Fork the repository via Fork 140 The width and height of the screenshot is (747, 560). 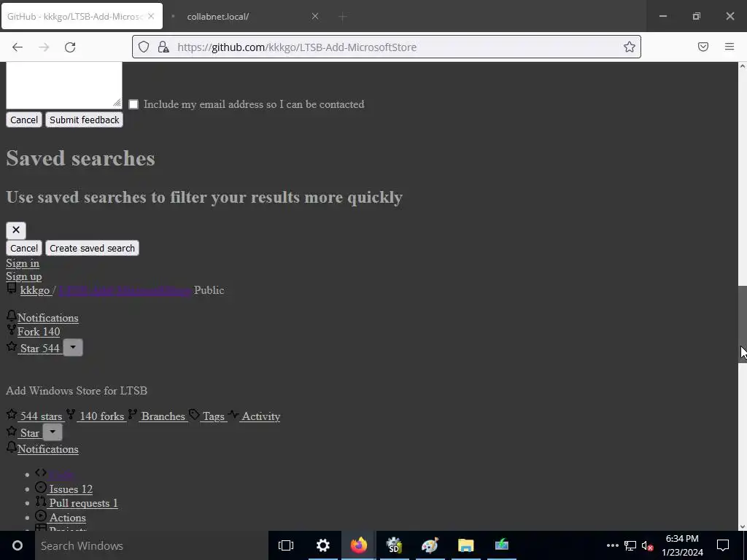pos(39,332)
